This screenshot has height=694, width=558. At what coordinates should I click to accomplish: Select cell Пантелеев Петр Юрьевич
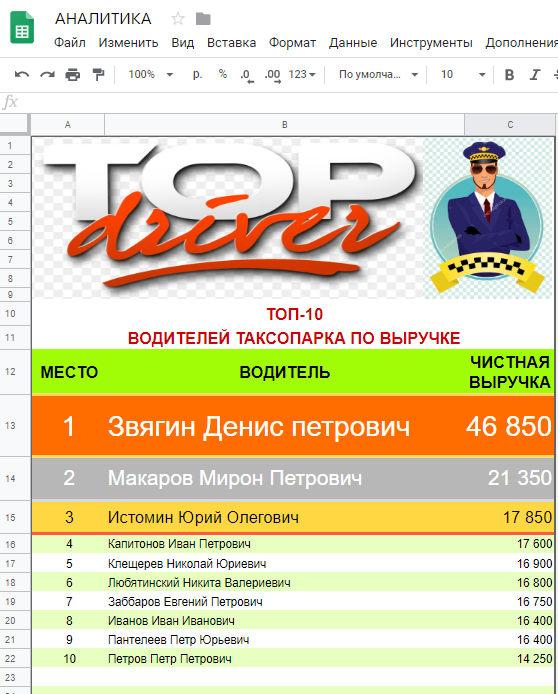pyautogui.click(x=285, y=640)
